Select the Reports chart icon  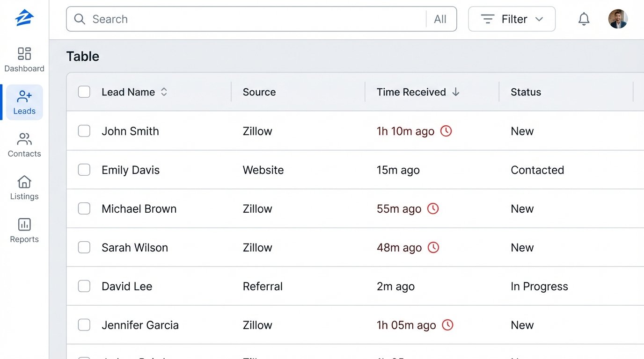[x=24, y=225]
